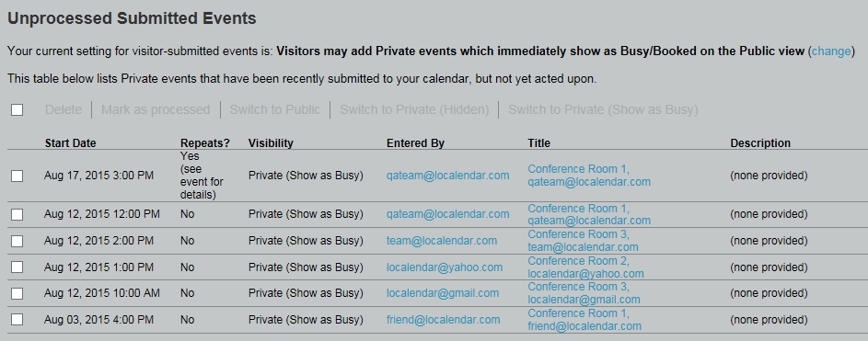Open the team@localendar.com Entered By link

[x=442, y=241]
